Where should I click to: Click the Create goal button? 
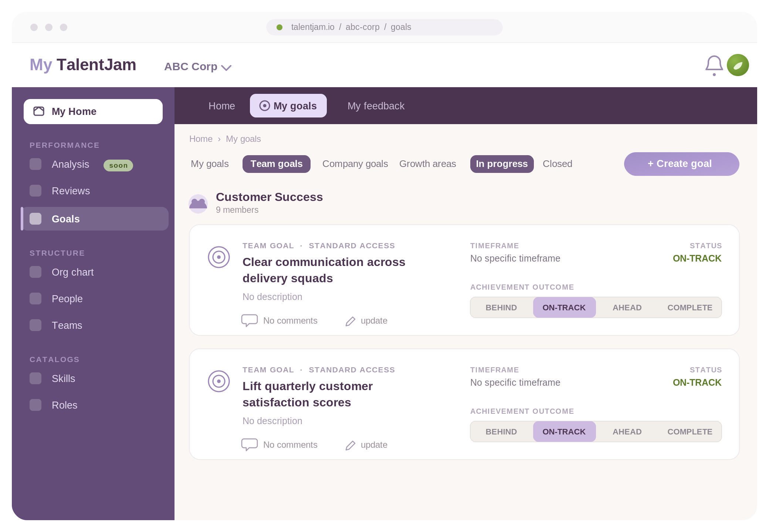tap(681, 164)
